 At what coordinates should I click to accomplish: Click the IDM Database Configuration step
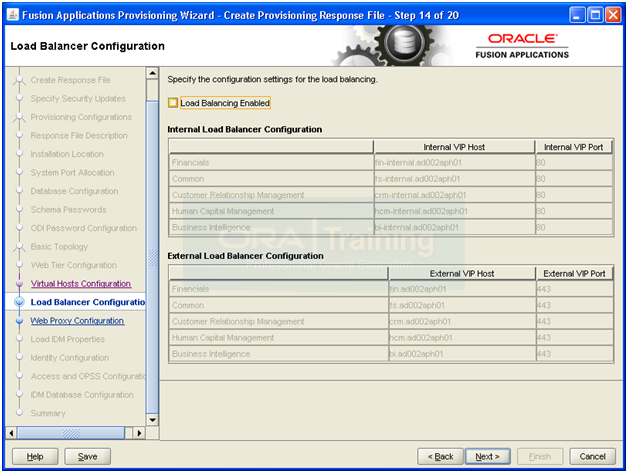coord(82,395)
